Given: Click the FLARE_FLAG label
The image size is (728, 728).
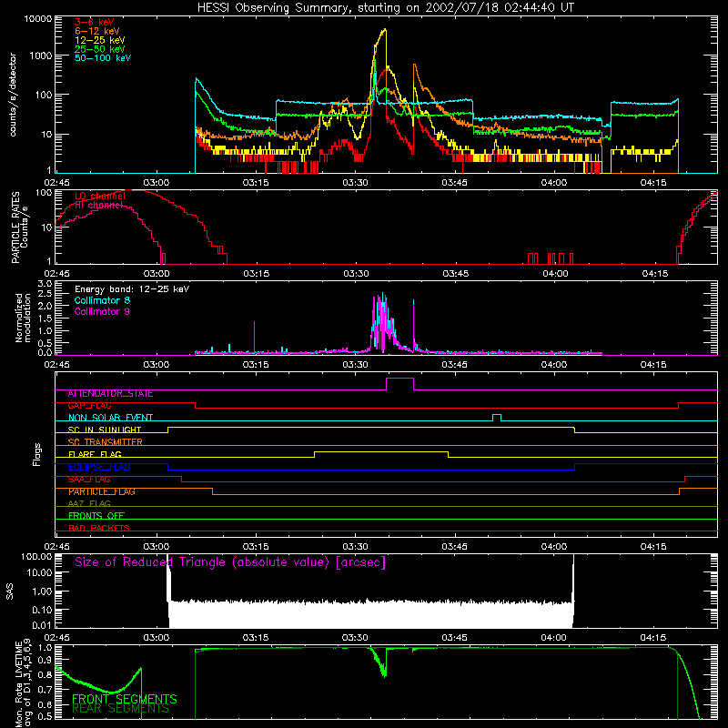Looking at the screenshot, I should [95, 454].
